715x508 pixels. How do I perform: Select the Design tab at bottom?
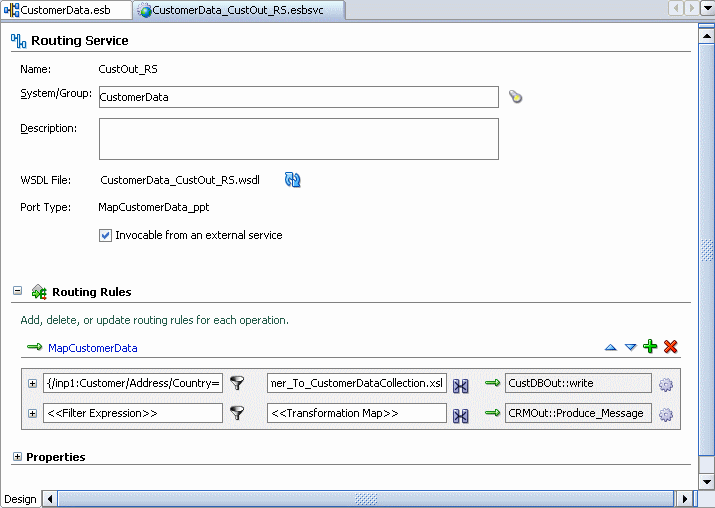pyautogui.click(x=20, y=499)
